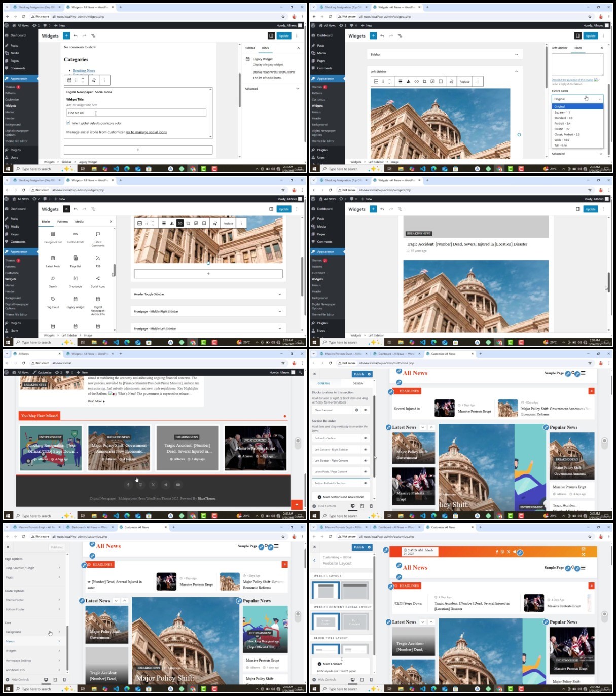Screen dimensions: 616x696
Task: Switch to tablet preview icon in Section Re-order customizer
Action: (x=362, y=506)
